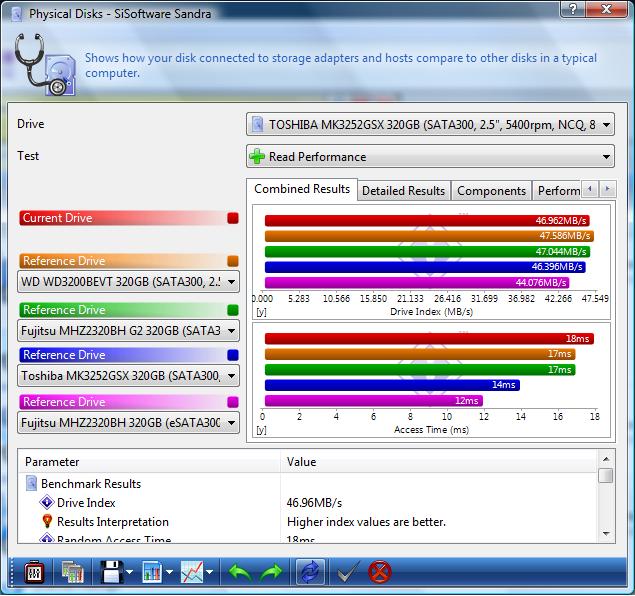Screen dimensions: 635x596
Task: Click the red cancel icon in toolbar
Action: (x=379, y=572)
